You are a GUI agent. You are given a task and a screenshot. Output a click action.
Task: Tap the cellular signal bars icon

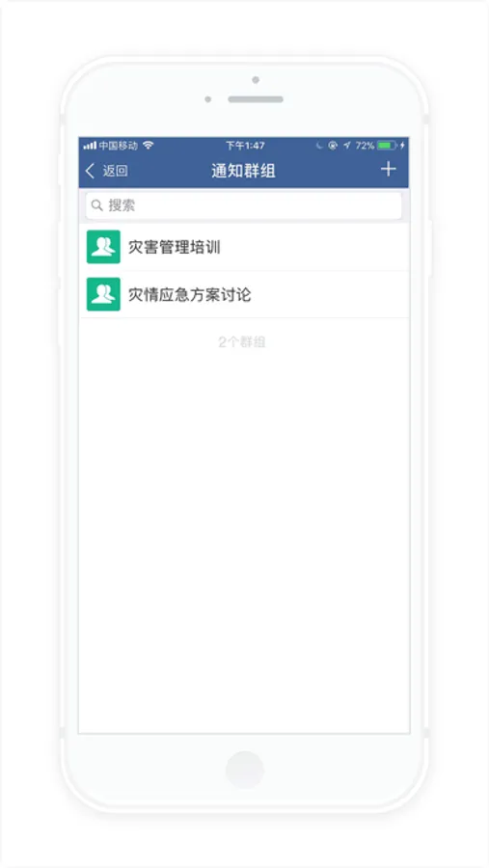tap(90, 146)
